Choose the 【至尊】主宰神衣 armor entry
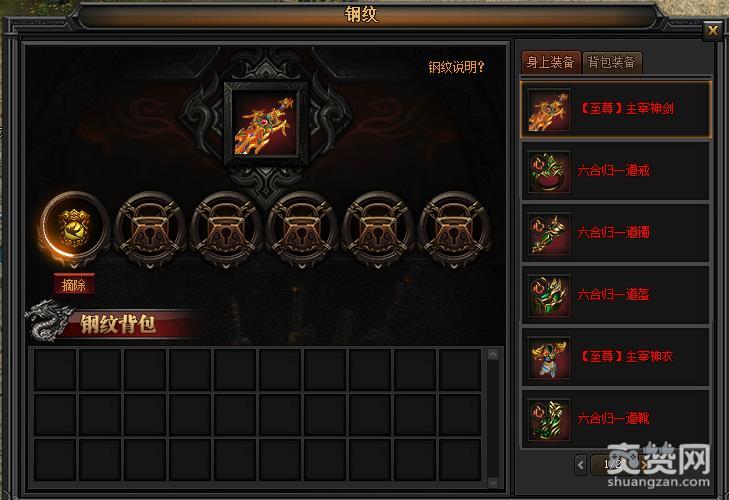 616,357
